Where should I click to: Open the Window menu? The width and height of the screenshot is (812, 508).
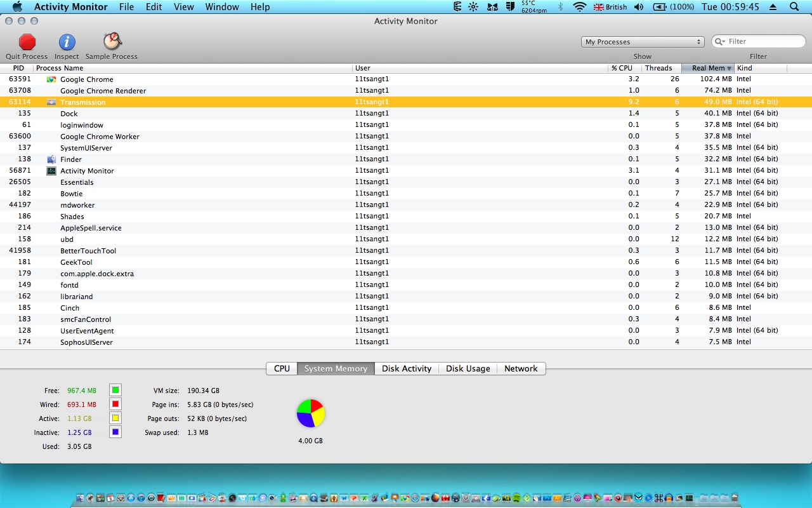click(x=222, y=7)
